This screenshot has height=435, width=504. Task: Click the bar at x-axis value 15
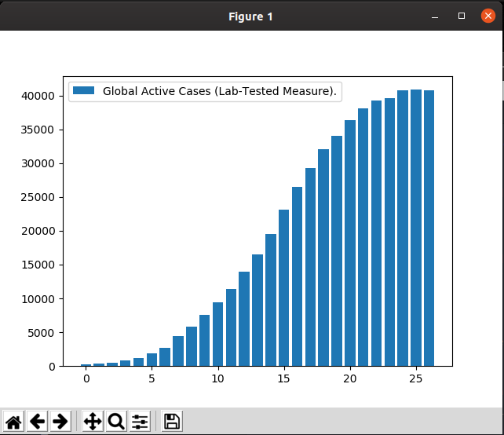tap(284, 287)
